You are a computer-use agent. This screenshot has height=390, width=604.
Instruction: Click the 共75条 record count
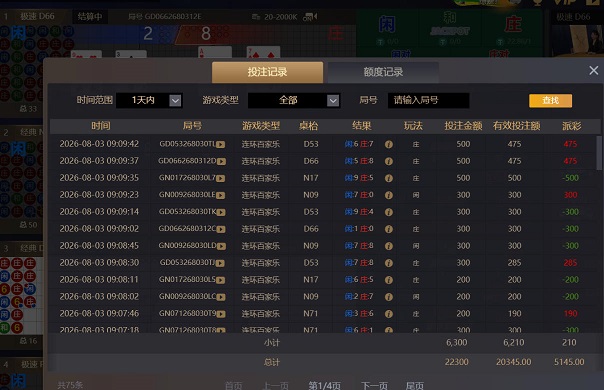pos(70,385)
